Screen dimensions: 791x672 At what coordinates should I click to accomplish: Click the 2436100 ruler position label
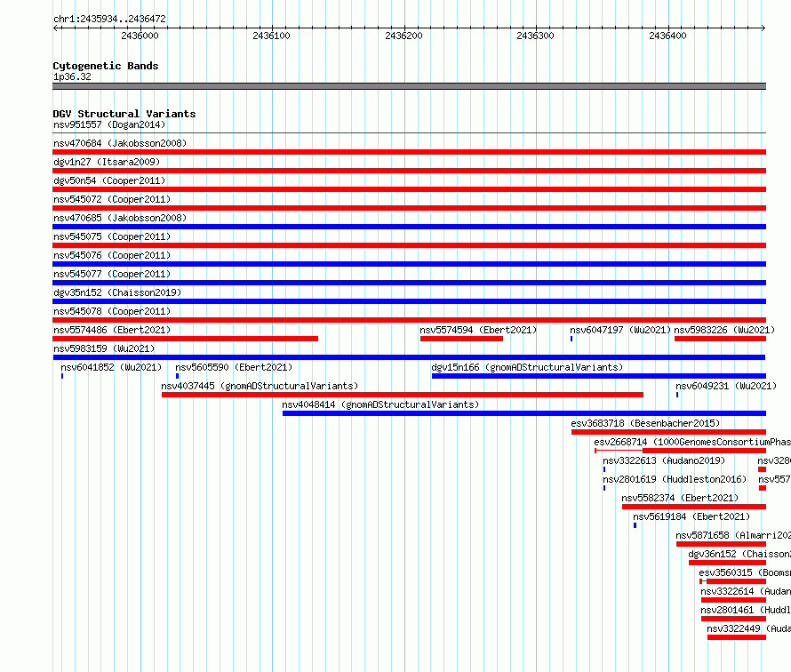[271, 36]
